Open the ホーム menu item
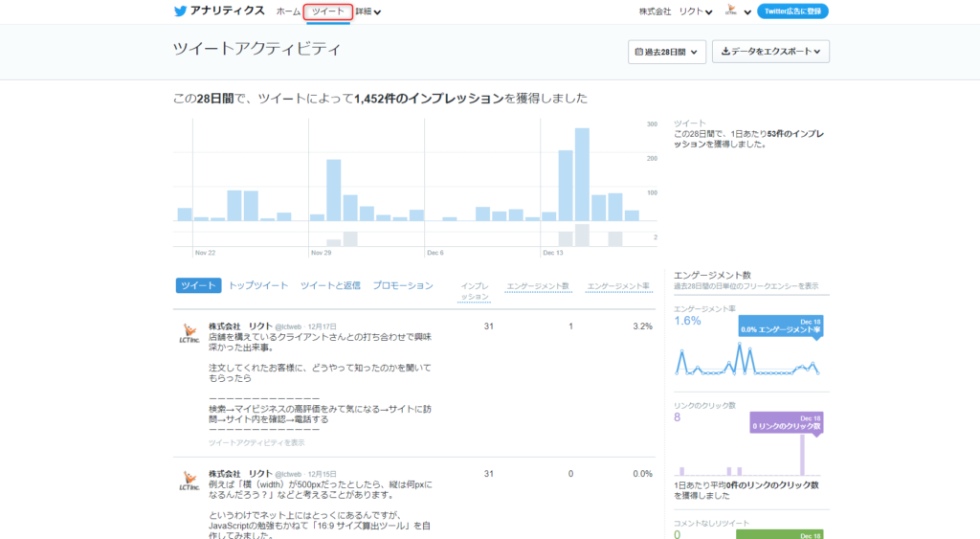980x539 pixels. coord(288,11)
